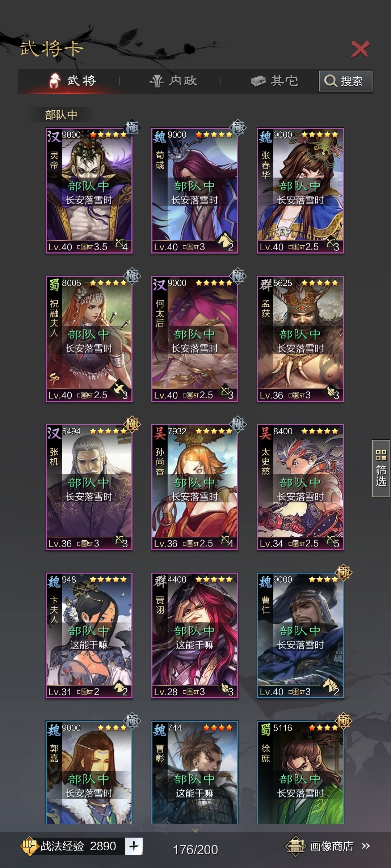The height and width of the screenshot is (868, 391).
Task: Tap the 极 badge on 曹仁 card
Action: [x=343, y=572]
